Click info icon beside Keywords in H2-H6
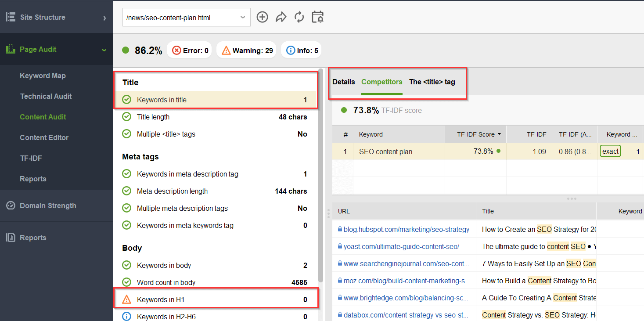The image size is (644, 321). coord(126,317)
